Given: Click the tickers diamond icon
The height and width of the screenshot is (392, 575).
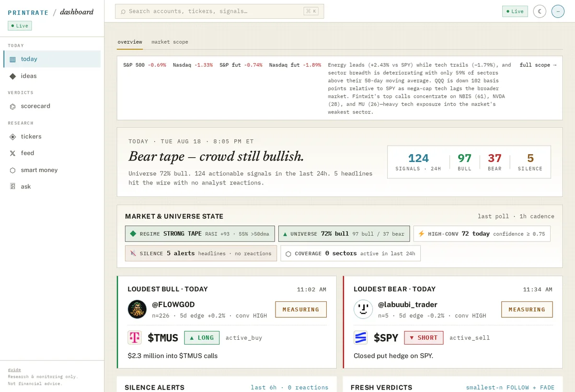Looking at the screenshot, I should [13, 137].
